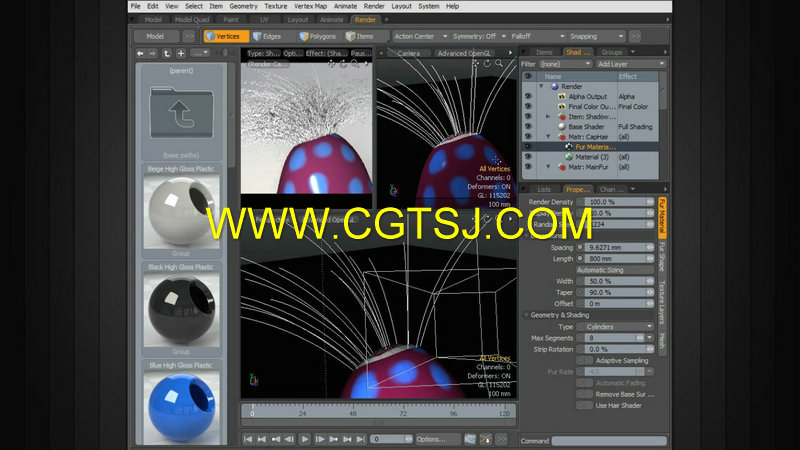Click the timeline ruler at frame 72
Image resolution: width=800 pixels, height=450 pixels.
coord(403,410)
